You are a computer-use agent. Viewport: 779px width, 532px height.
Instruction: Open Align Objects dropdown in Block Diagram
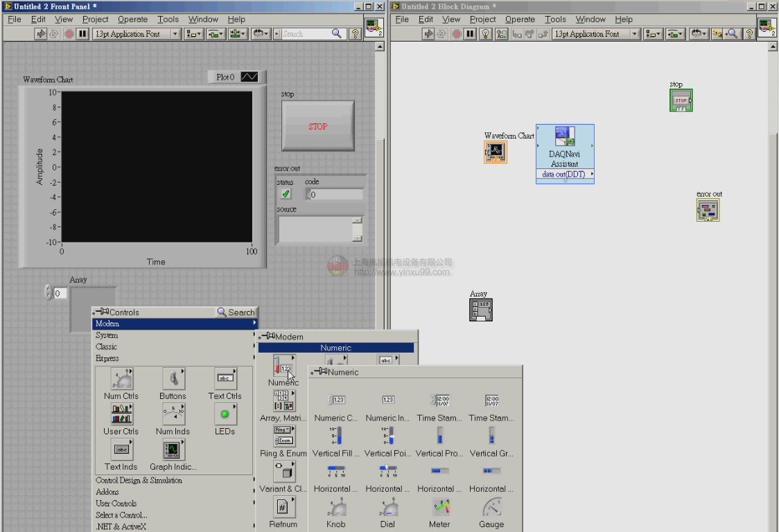(x=652, y=34)
